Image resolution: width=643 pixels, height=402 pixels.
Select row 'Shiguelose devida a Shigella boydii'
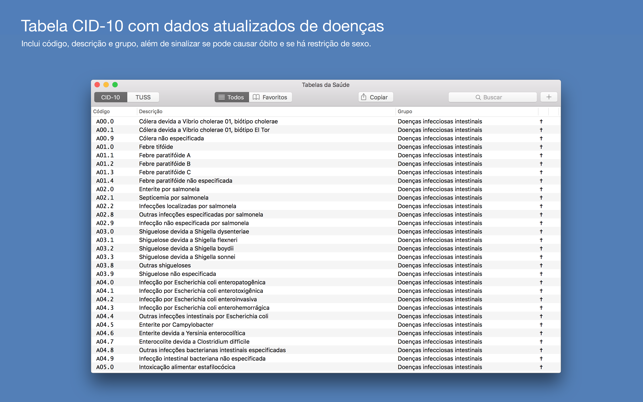(x=326, y=249)
